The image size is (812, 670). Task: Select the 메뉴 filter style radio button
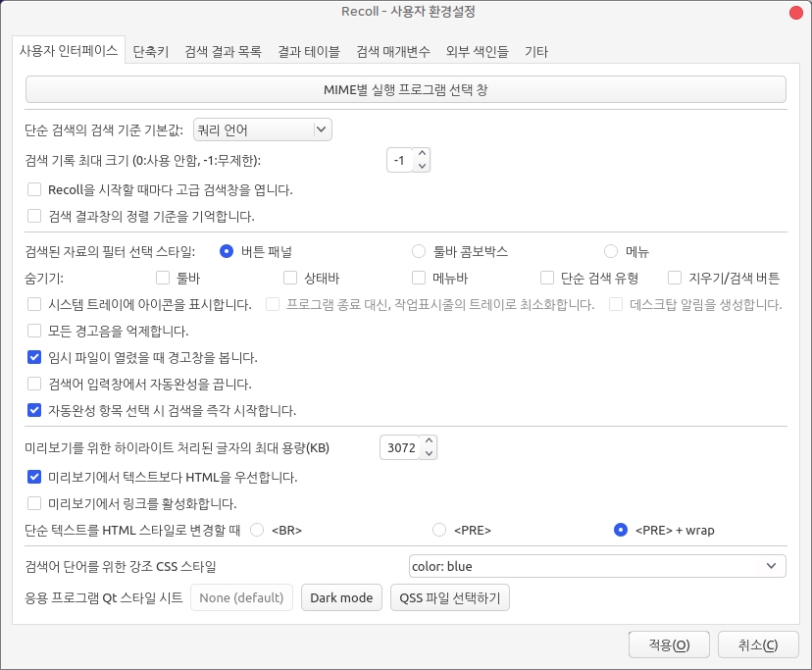611,251
